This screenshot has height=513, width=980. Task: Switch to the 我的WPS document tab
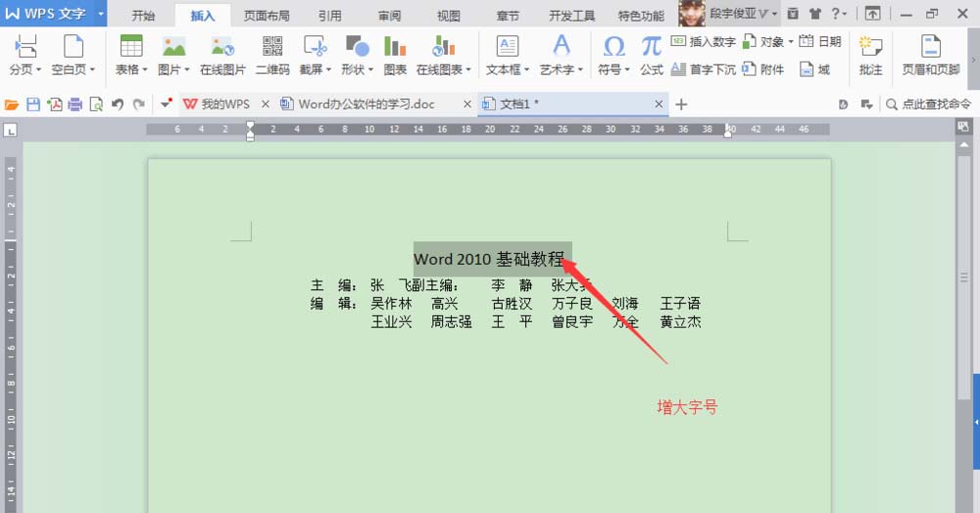point(217,105)
